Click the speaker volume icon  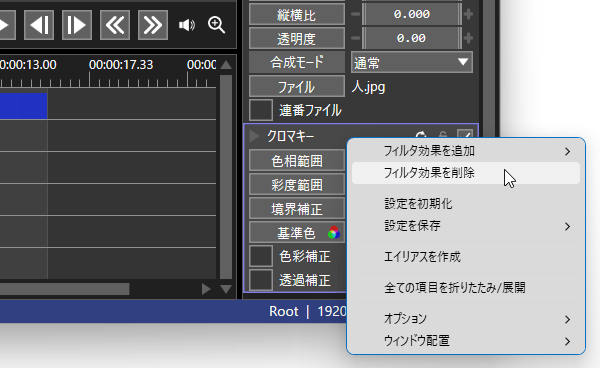pyautogui.click(x=186, y=25)
